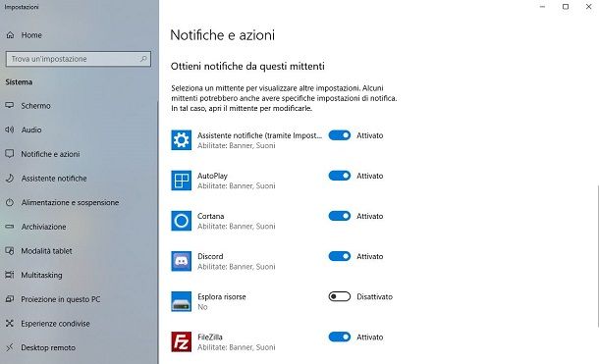Disable Assistente notifiche sender toggle

[x=340, y=135]
